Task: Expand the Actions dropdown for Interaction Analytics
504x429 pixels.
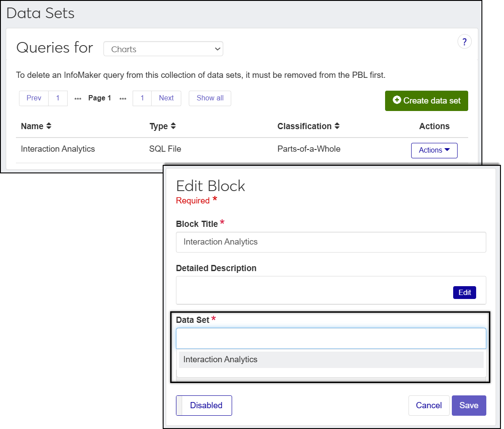Action: click(x=434, y=150)
